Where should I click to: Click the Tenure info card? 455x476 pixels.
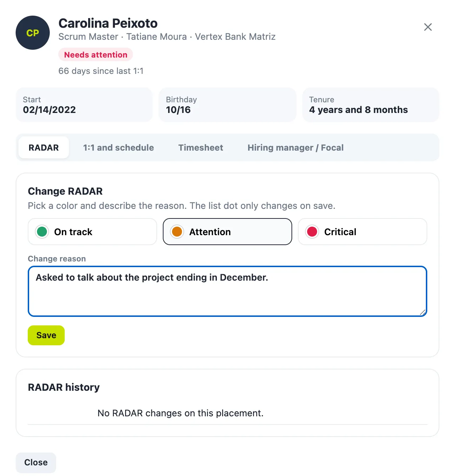pyautogui.click(x=371, y=105)
